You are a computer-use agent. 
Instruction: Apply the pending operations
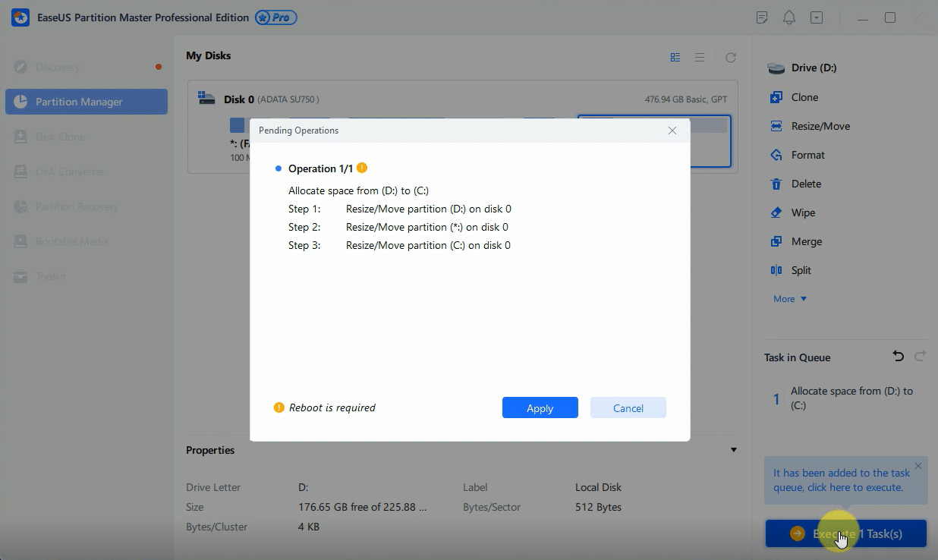(x=540, y=407)
